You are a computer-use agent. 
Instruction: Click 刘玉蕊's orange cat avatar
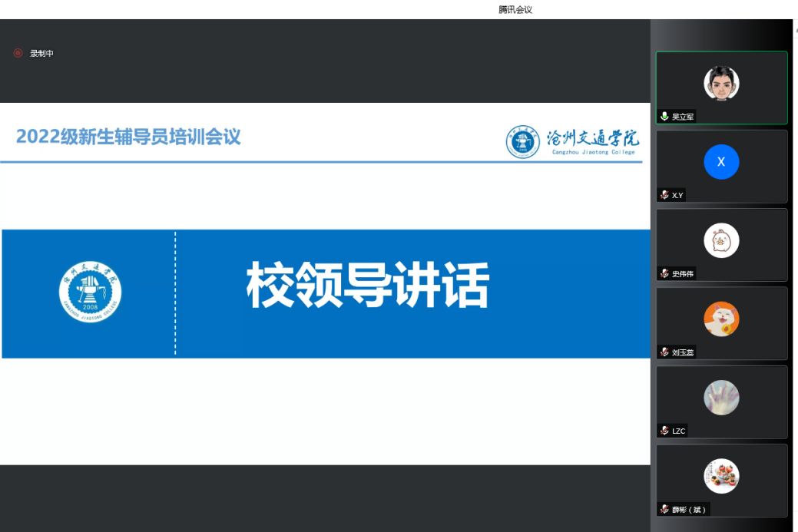721,319
